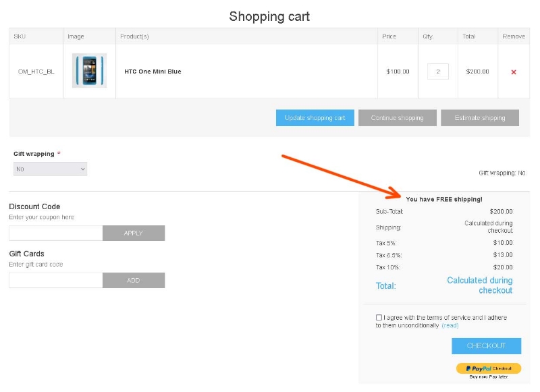This screenshot has width=540, height=392.
Task: Click the Gift wrapping field label
Action: tap(34, 154)
